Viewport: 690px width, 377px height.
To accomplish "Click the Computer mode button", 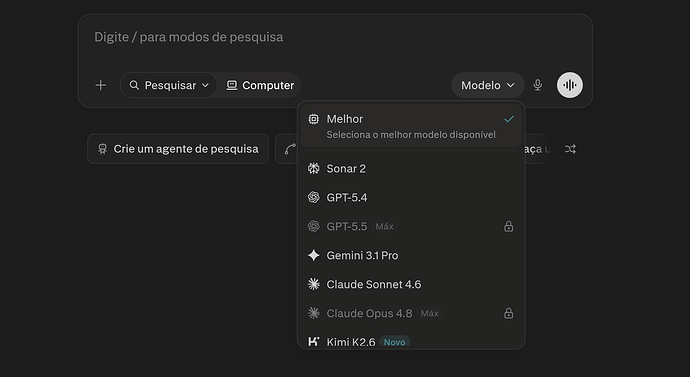I will coord(260,85).
